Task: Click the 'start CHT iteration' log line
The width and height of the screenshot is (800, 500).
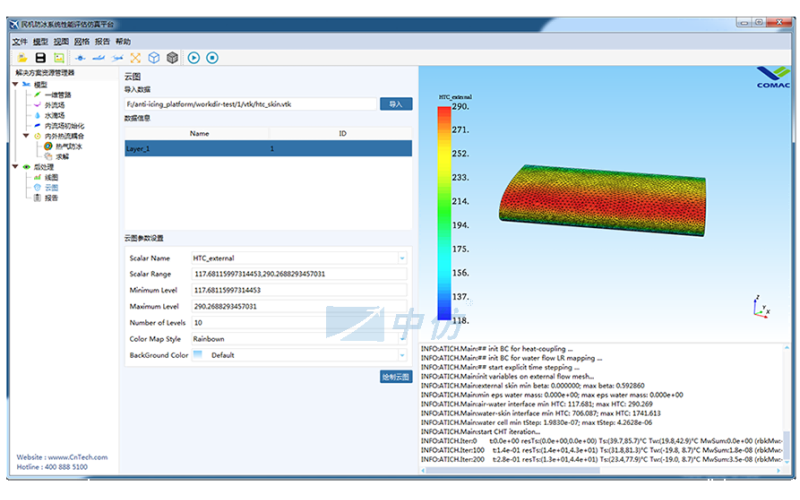Action: point(481,432)
